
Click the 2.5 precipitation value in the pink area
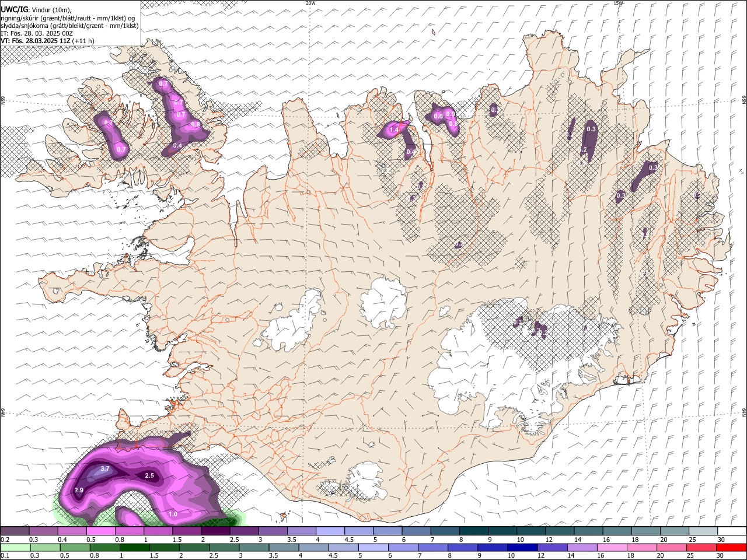click(x=149, y=476)
